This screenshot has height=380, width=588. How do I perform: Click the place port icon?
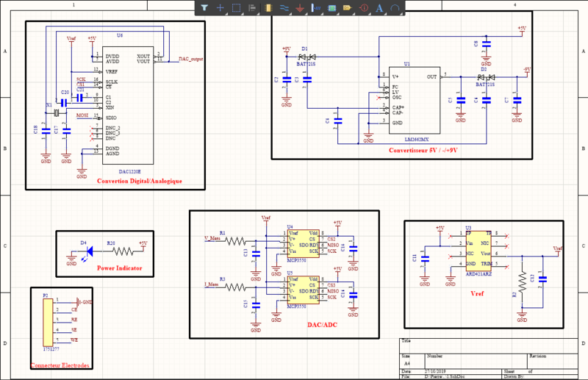pos(348,7)
